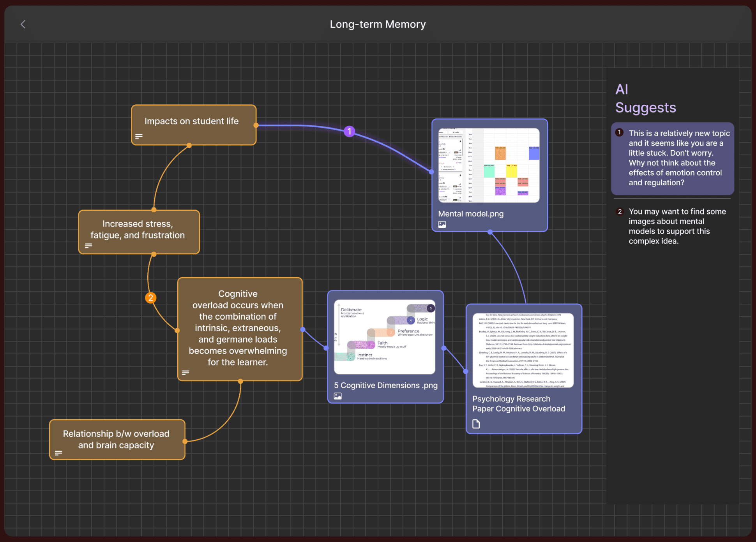
Task: Click document icon on Psychology Research Paper card
Action: (476, 424)
